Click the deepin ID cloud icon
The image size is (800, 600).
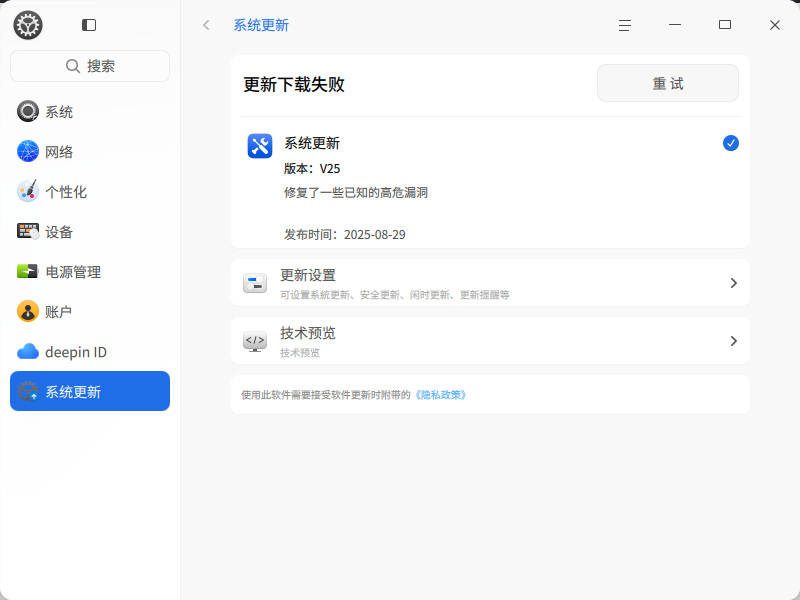coord(28,352)
